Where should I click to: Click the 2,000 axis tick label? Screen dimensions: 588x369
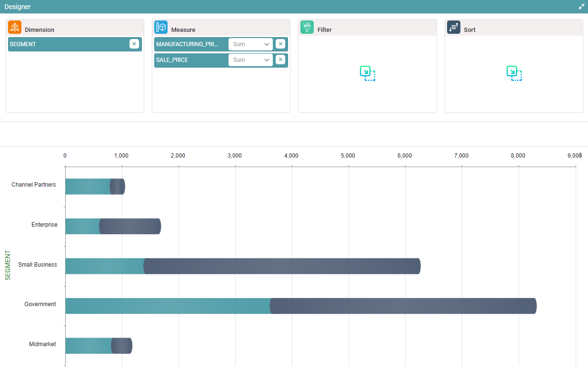tap(178, 156)
